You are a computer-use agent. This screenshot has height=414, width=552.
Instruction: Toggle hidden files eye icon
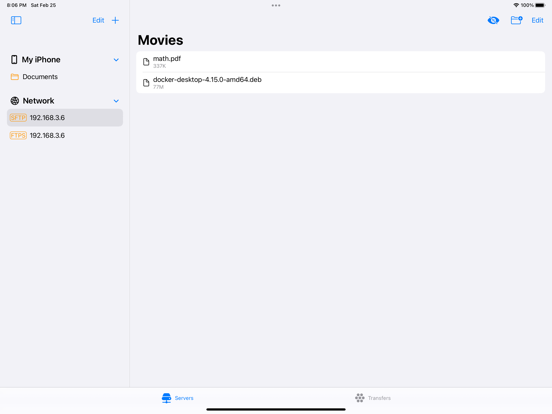pyautogui.click(x=493, y=20)
